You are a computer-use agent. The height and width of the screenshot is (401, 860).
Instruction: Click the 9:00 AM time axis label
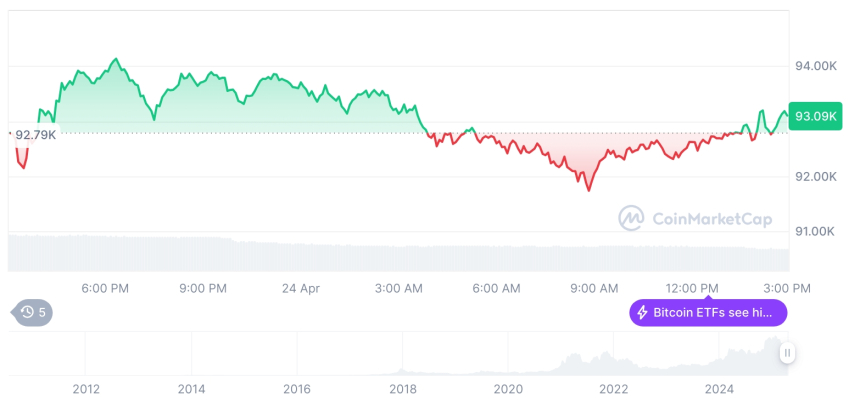[x=594, y=288]
